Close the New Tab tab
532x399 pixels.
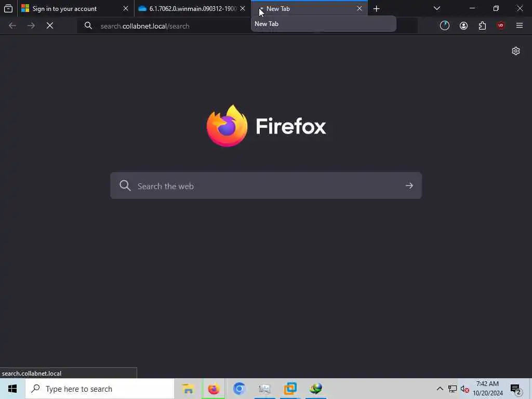360,8
